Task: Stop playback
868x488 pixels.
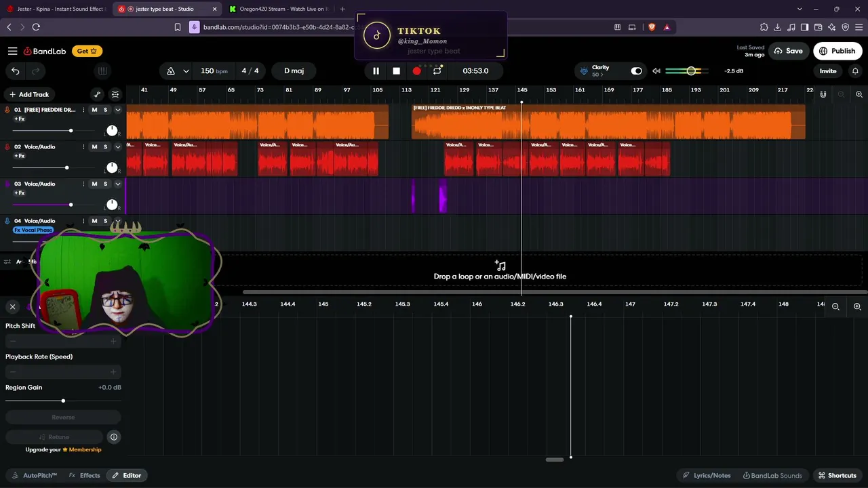Action: coord(397,71)
